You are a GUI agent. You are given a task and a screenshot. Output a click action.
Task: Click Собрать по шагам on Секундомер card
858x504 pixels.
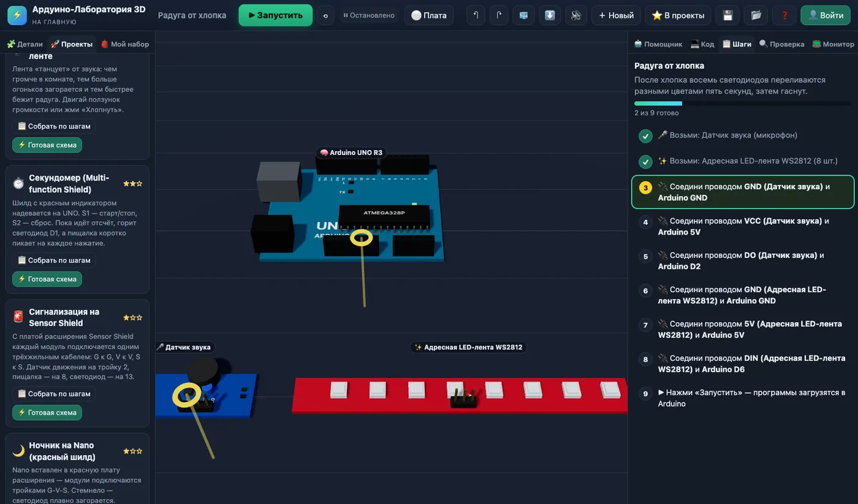54,260
